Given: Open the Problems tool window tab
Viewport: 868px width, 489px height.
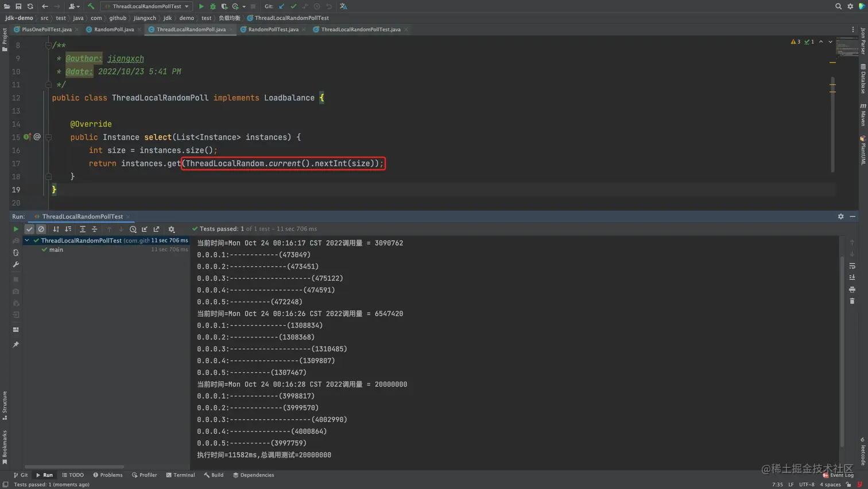Looking at the screenshot, I should point(108,475).
